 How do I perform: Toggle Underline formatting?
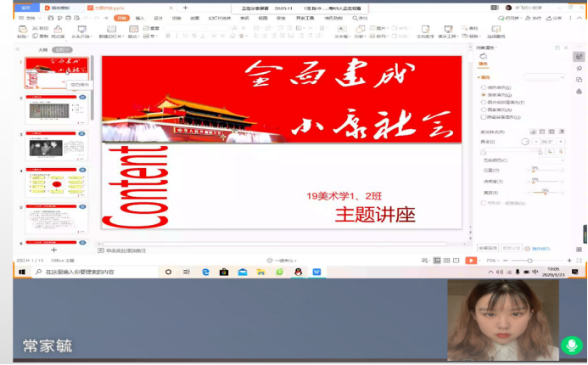pyautogui.click(x=185, y=36)
